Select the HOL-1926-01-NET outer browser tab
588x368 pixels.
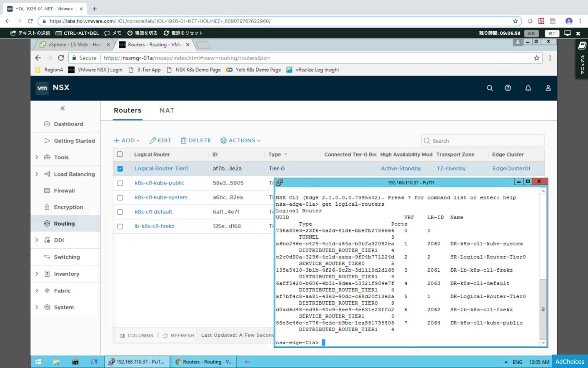(45, 9)
